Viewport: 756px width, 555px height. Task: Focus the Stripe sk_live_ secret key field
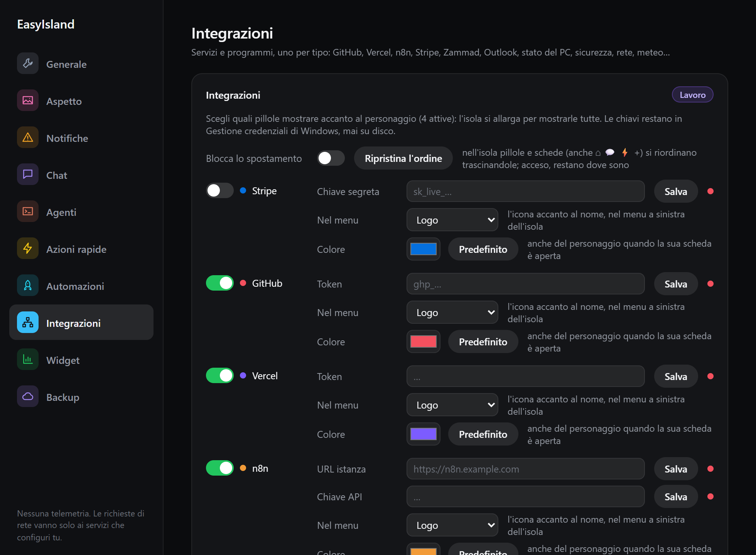526,191
